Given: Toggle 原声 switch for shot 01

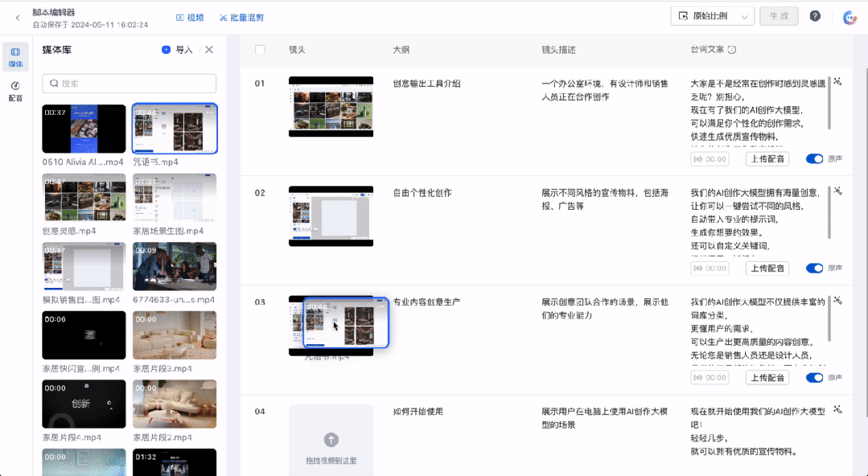Looking at the screenshot, I should 814,159.
